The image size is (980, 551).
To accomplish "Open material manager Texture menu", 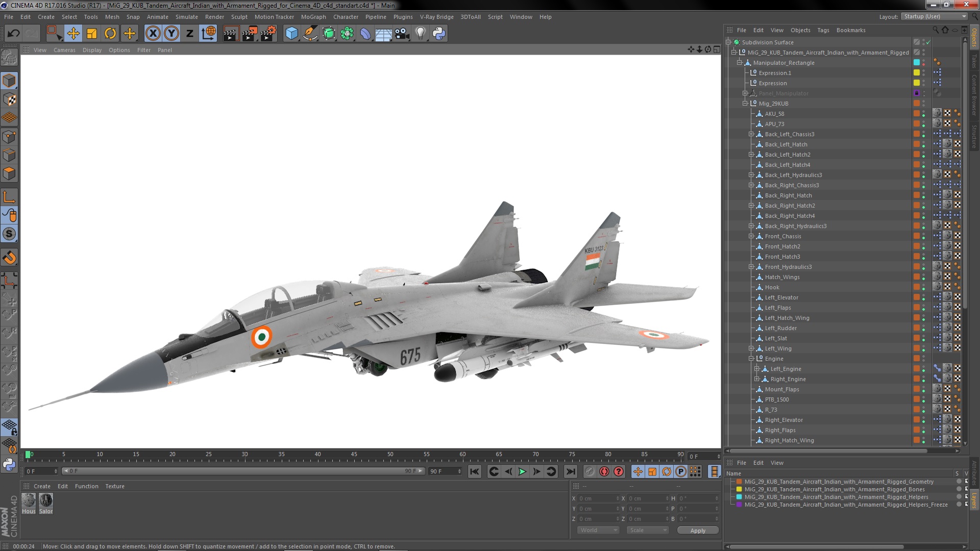I will click(114, 486).
